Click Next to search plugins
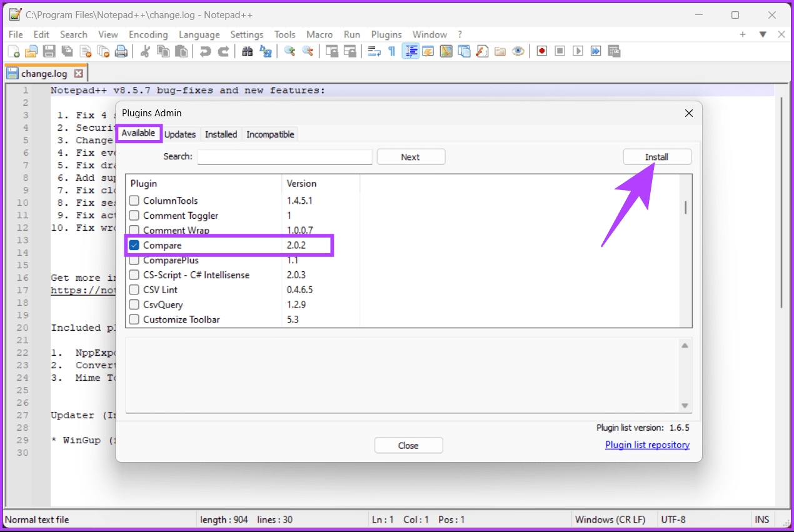Viewport: 794px width, 532px height. pyautogui.click(x=411, y=156)
